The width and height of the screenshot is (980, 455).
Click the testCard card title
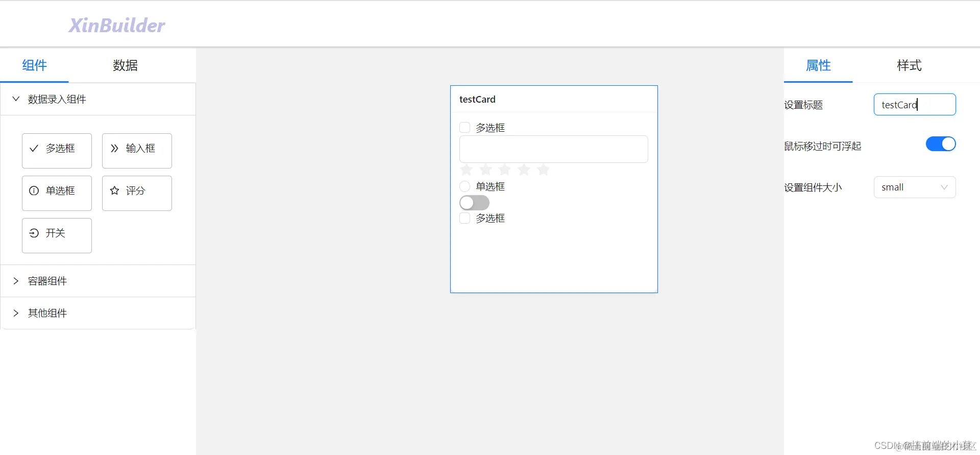(x=477, y=99)
